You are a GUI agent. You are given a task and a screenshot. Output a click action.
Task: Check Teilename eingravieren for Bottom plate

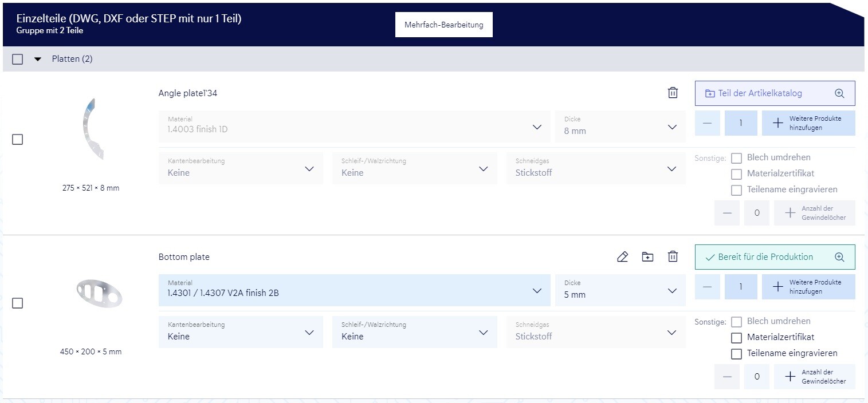[x=737, y=354]
